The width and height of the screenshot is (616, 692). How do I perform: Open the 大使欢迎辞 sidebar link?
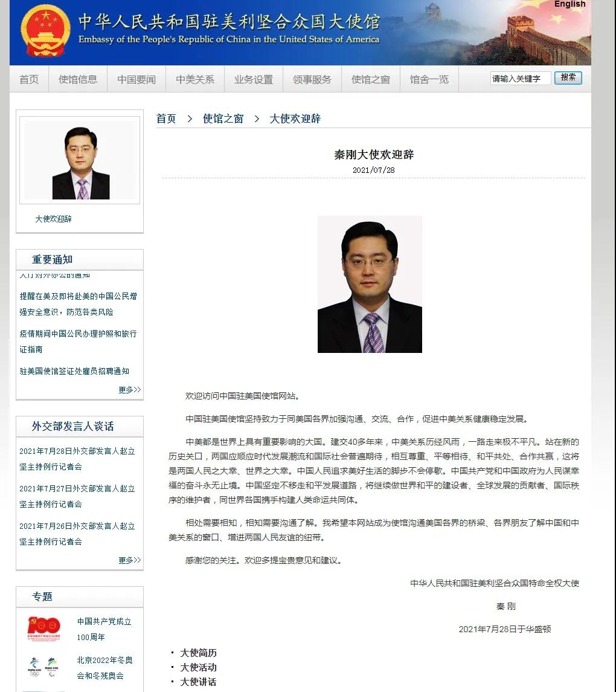tap(53, 219)
